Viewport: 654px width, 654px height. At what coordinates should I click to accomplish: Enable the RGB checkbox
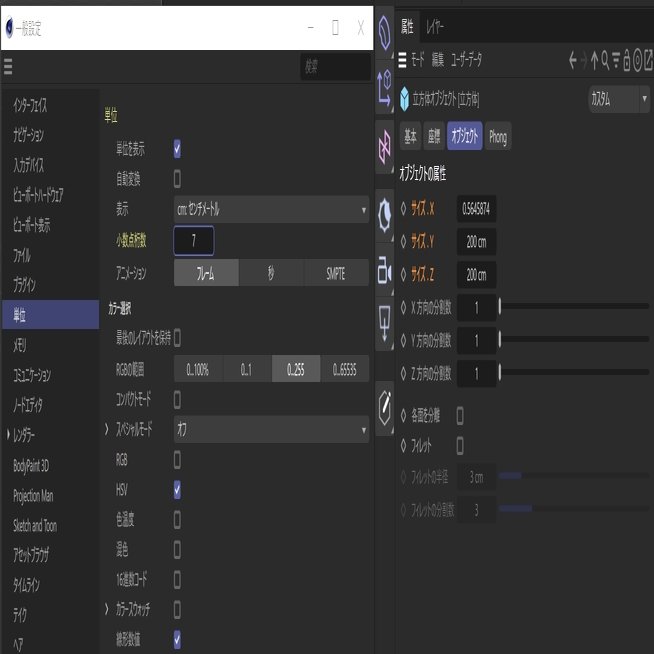click(x=177, y=460)
